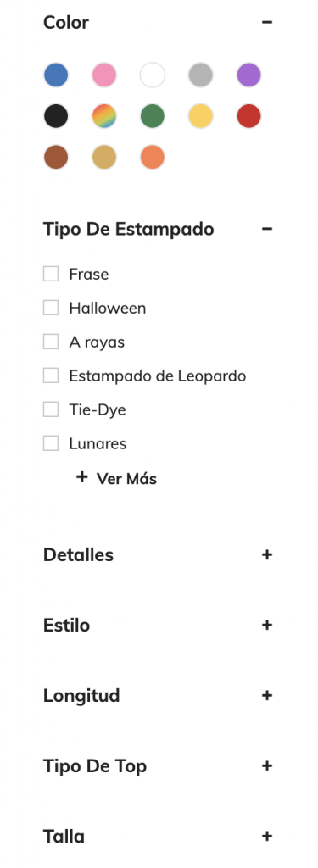Select the black color swatch
This screenshot has height=868, width=318.
56,116
